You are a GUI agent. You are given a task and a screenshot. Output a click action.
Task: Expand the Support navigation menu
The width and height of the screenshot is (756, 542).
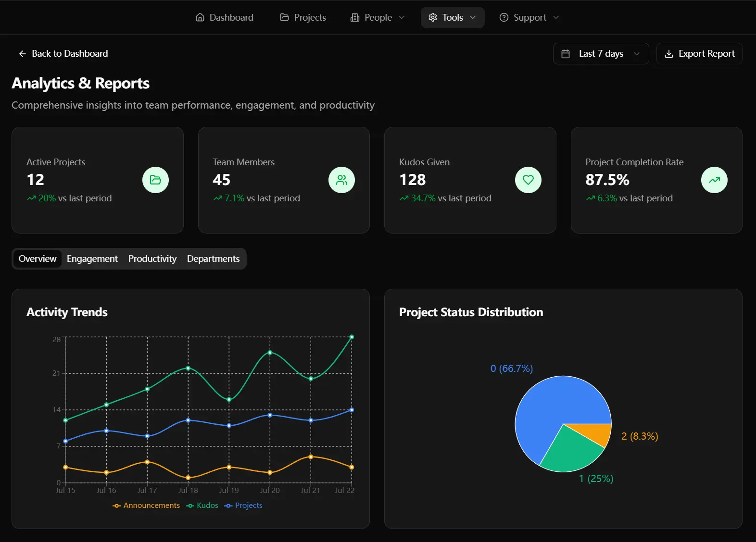coord(529,17)
